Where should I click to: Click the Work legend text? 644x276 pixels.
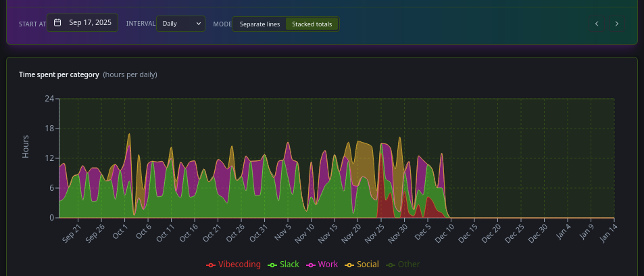329,264
